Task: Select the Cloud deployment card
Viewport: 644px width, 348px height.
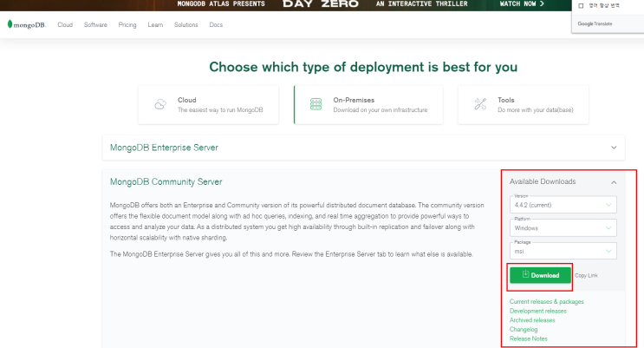Action: point(208,104)
